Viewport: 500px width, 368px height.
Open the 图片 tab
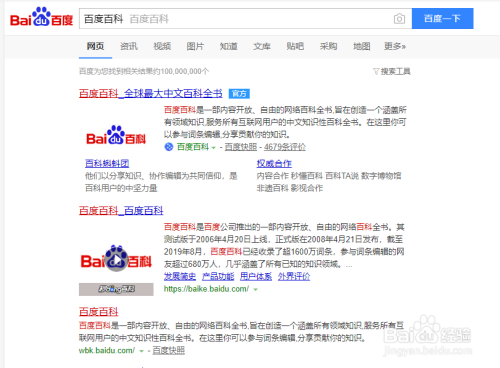[x=195, y=46]
